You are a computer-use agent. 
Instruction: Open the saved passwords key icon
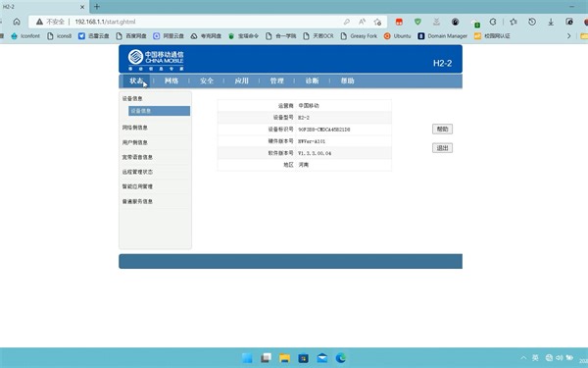[x=347, y=22]
